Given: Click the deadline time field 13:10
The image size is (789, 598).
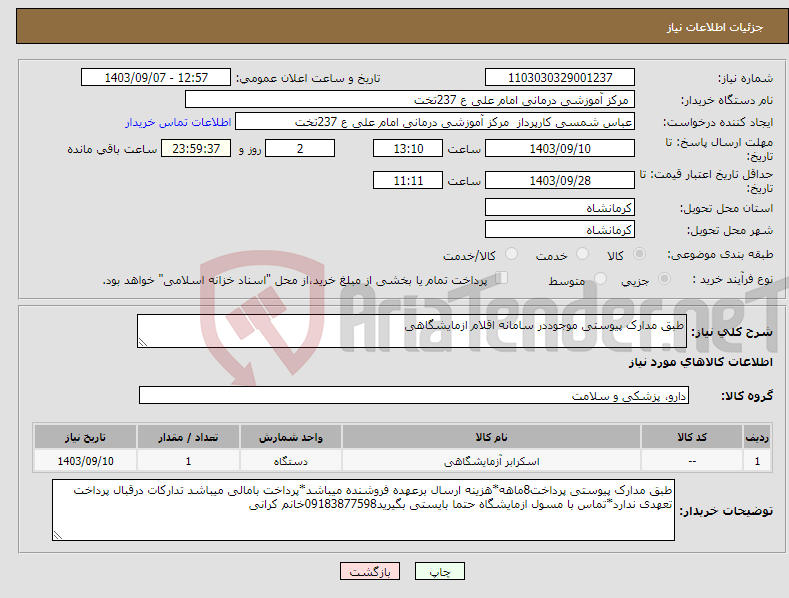Looking at the screenshot, I should [408, 148].
